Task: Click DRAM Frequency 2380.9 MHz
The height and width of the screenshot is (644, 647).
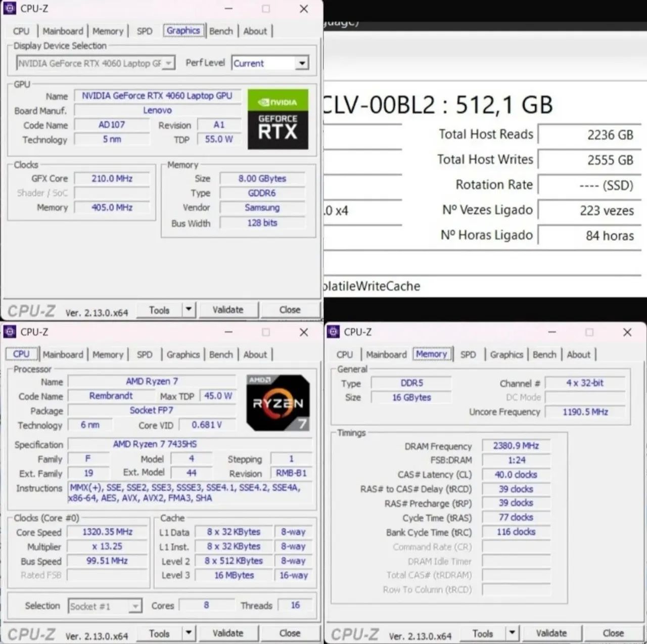Action: [516, 446]
